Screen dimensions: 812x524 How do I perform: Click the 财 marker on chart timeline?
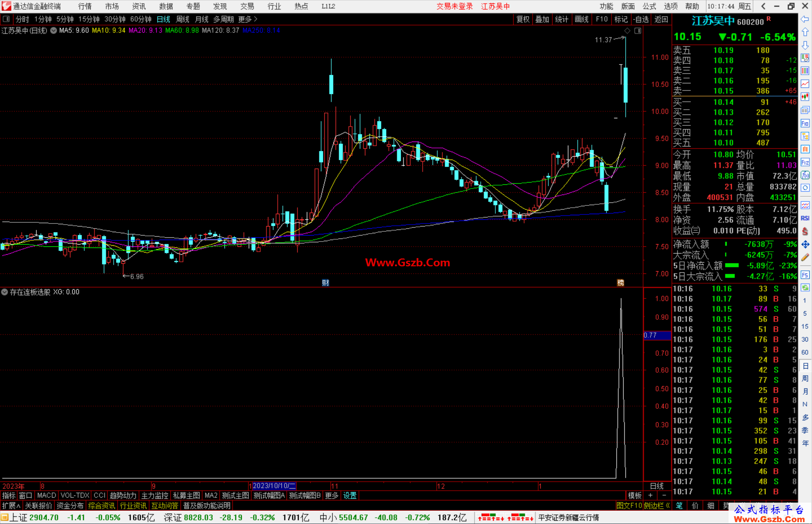pyautogui.click(x=326, y=283)
